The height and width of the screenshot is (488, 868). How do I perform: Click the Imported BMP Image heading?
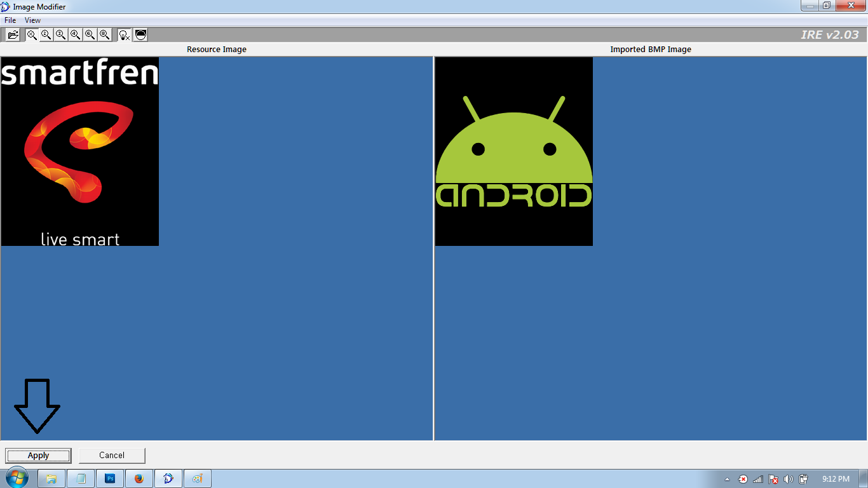651,50
